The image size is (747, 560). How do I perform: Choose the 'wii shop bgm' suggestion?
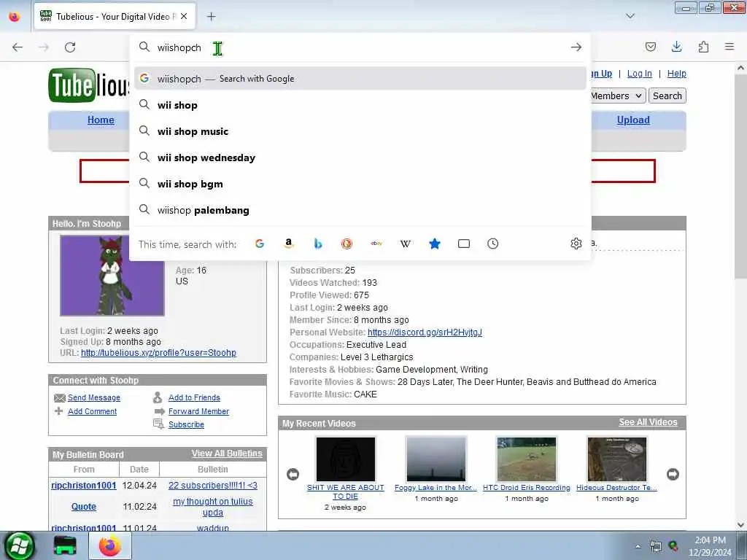click(x=360, y=184)
